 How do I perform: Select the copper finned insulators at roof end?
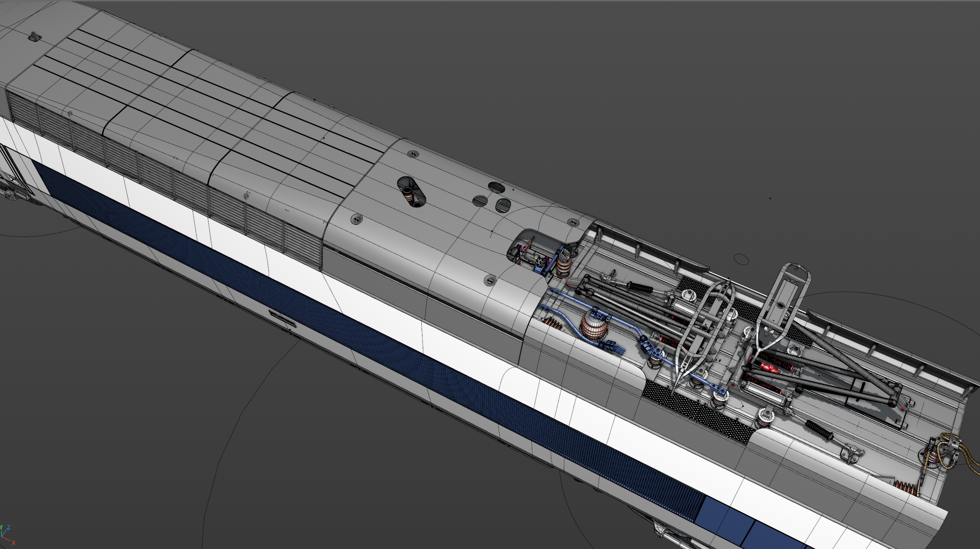904,488
